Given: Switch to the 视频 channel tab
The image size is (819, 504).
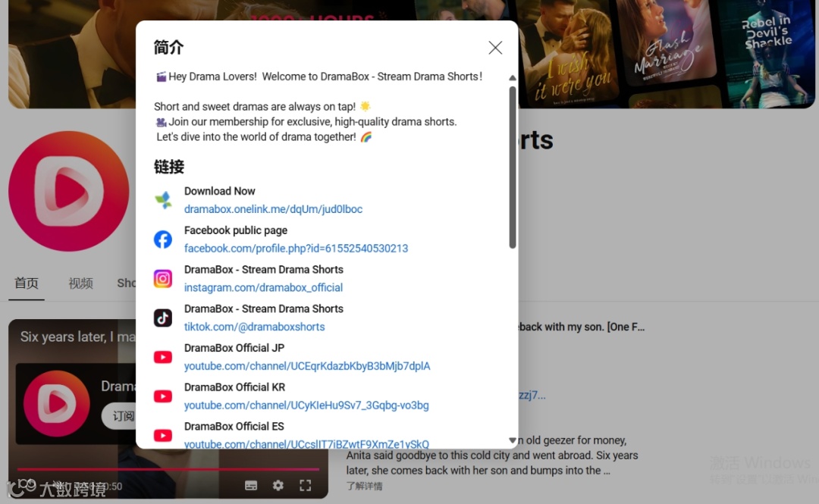Looking at the screenshot, I should [x=80, y=283].
